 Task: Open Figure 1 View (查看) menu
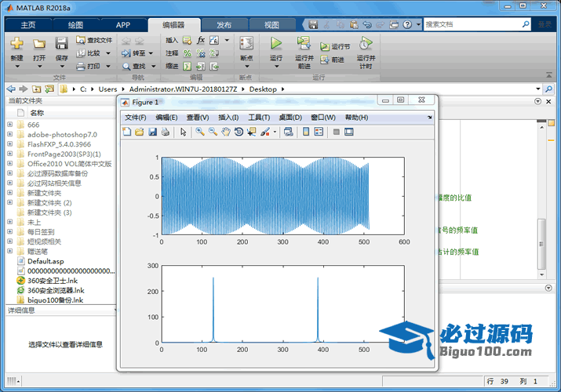(198, 118)
